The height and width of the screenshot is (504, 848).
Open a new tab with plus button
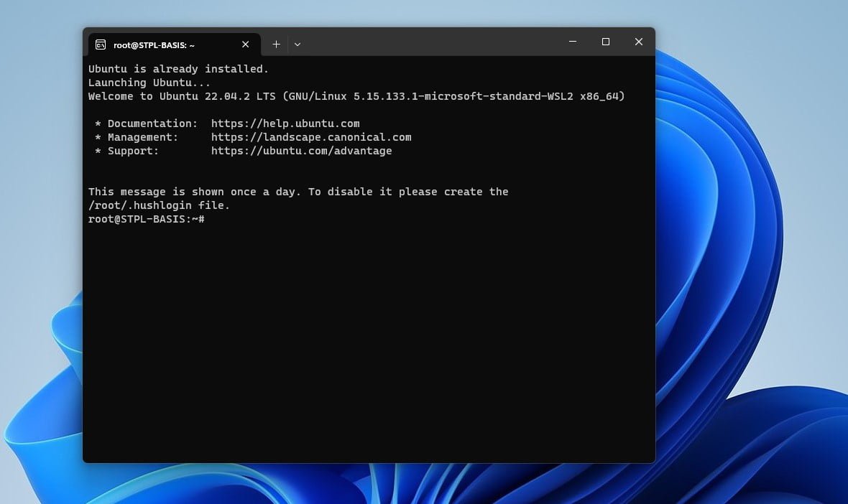pyautogui.click(x=277, y=45)
